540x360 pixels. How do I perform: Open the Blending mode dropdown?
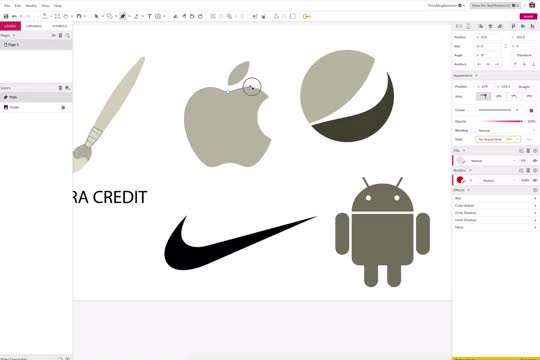point(506,131)
